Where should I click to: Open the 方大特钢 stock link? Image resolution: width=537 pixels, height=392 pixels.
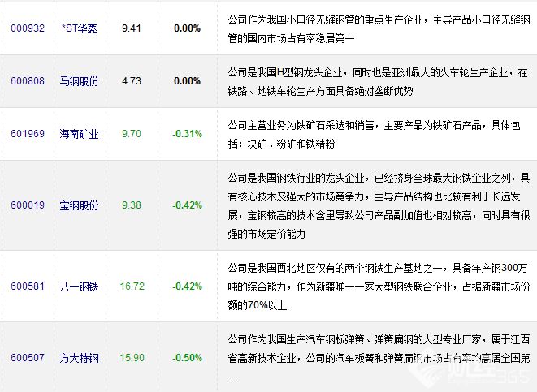tap(79, 358)
